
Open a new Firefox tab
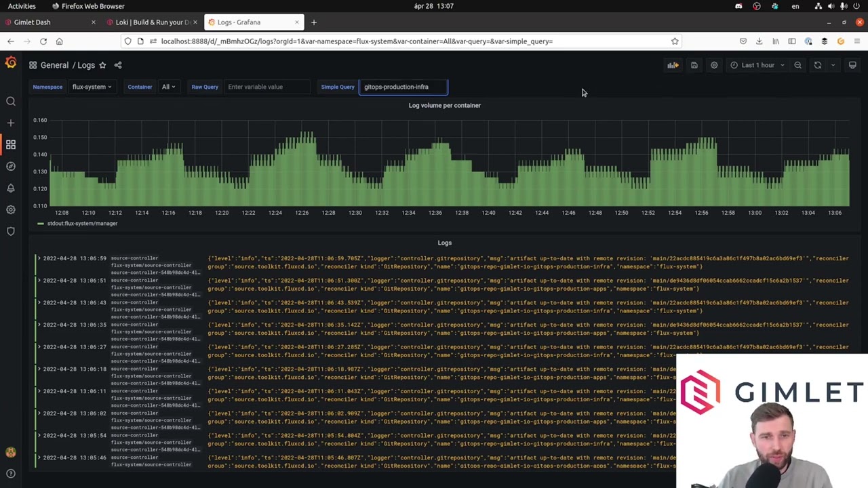tap(313, 22)
